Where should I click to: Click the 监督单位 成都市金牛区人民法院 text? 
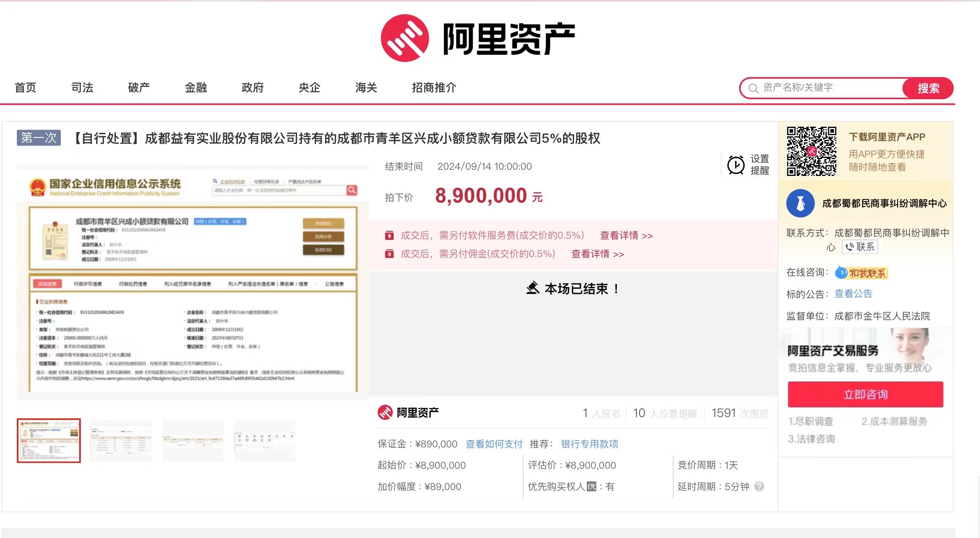pyautogui.click(x=858, y=316)
